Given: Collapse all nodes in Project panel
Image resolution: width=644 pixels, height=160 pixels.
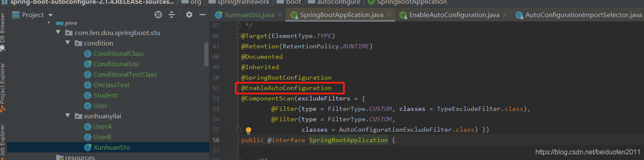Looking at the screenshot, I should pos(172,15).
